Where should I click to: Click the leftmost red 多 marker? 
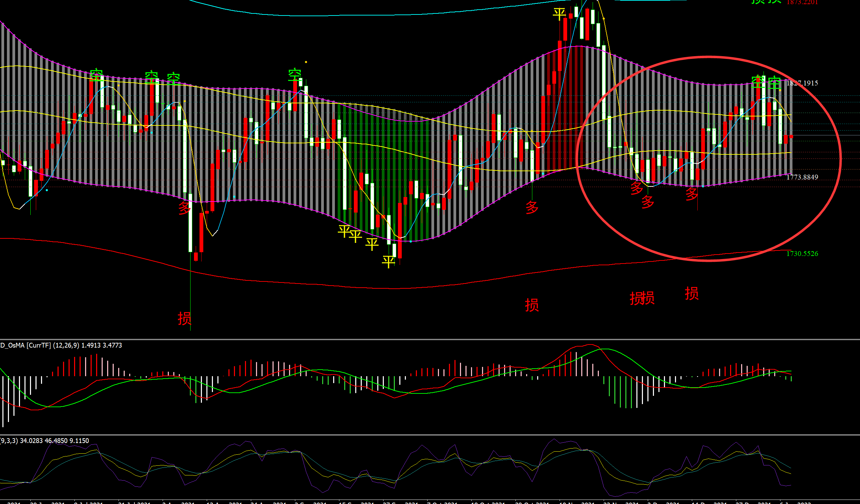(185, 208)
